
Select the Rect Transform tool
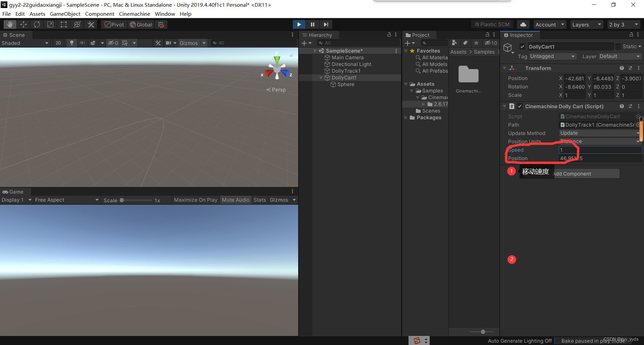pos(64,24)
